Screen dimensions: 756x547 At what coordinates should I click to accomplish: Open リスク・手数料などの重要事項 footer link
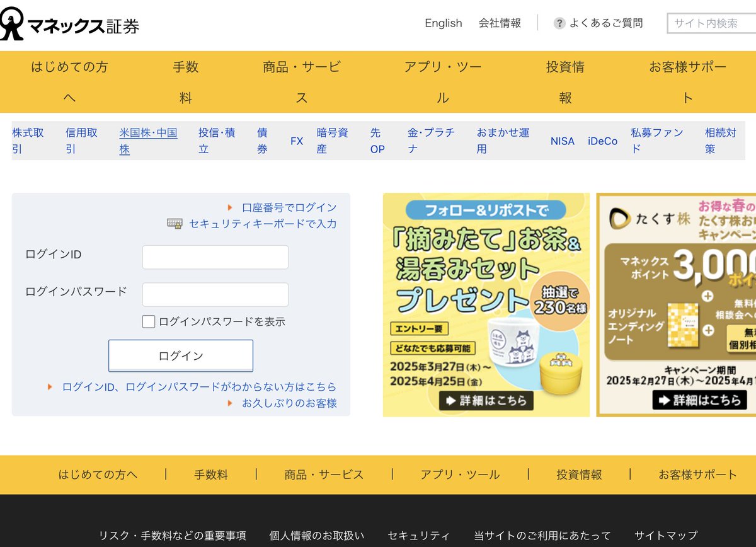[172, 536]
